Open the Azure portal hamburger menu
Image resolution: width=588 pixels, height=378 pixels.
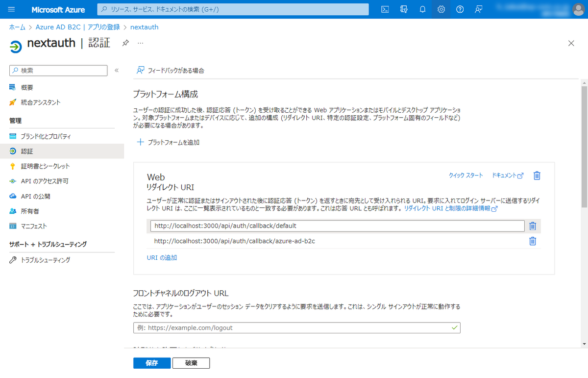pyautogui.click(x=12, y=9)
